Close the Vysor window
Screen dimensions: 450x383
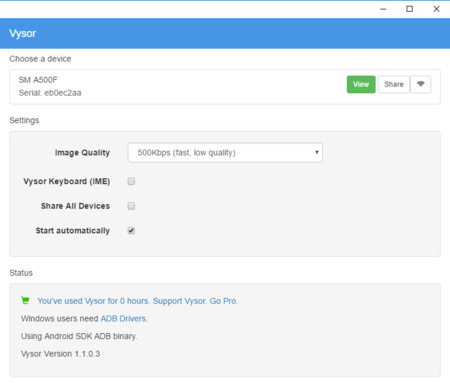pos(436,9)
